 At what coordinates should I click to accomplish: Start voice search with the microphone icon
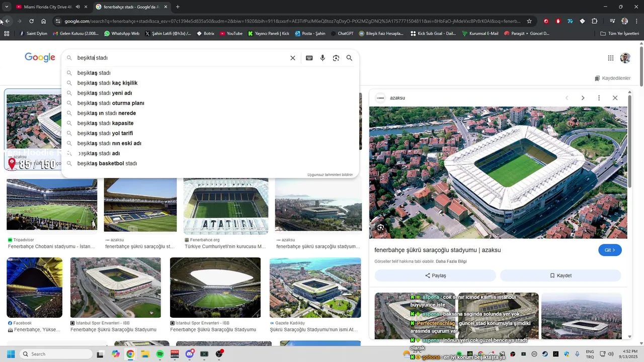323,58
